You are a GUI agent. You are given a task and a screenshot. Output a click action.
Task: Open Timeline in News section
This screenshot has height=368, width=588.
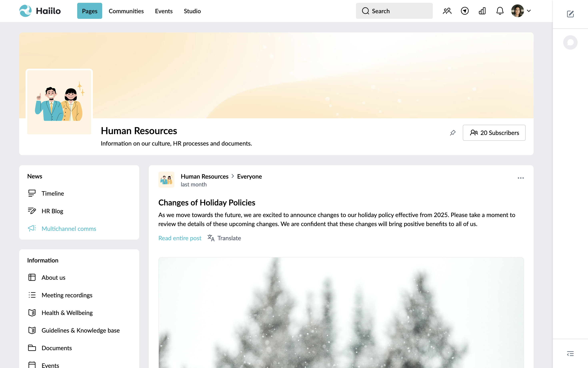click(x=53, y=193)
